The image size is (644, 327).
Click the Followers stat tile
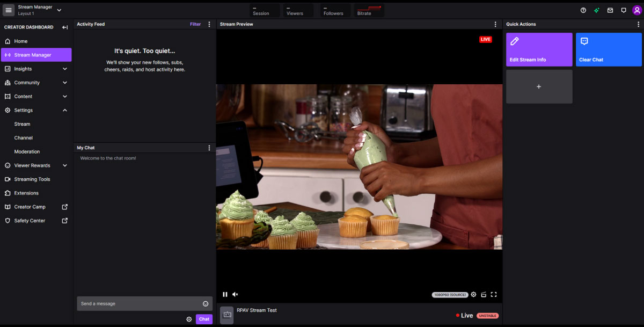click(x=335, y=10)
